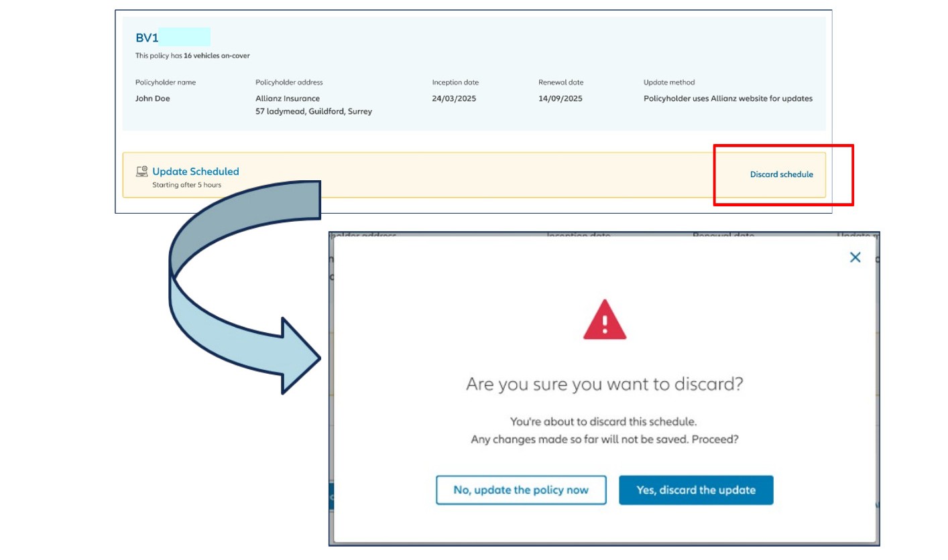Viewport: 948px width, 560px height.
Task: Click 'Are you sure you want to discard?' heading
Action: [x=605, y=384]
